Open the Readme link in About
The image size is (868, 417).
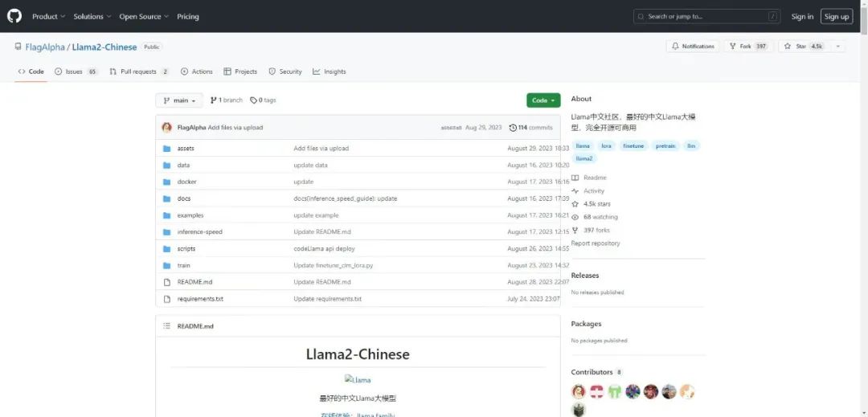(589, 178)
